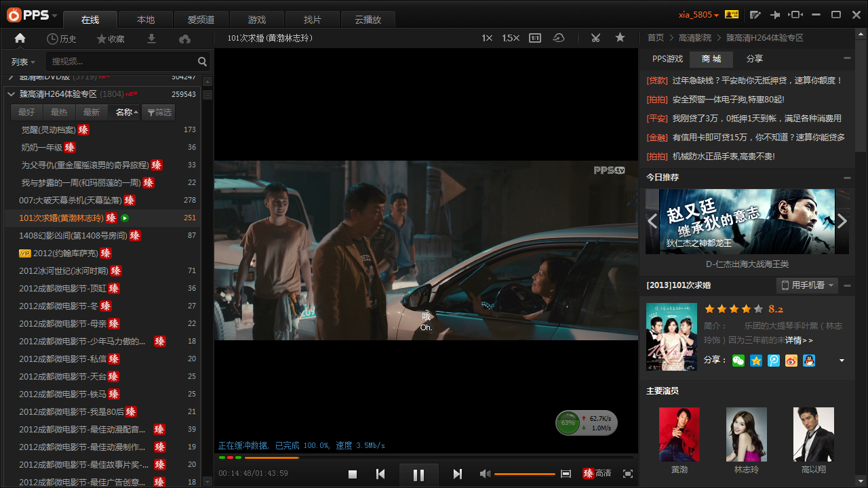Screen dimensions: 868x488
Task: Open the 收藏 favorites list
Action: [111, 39]
